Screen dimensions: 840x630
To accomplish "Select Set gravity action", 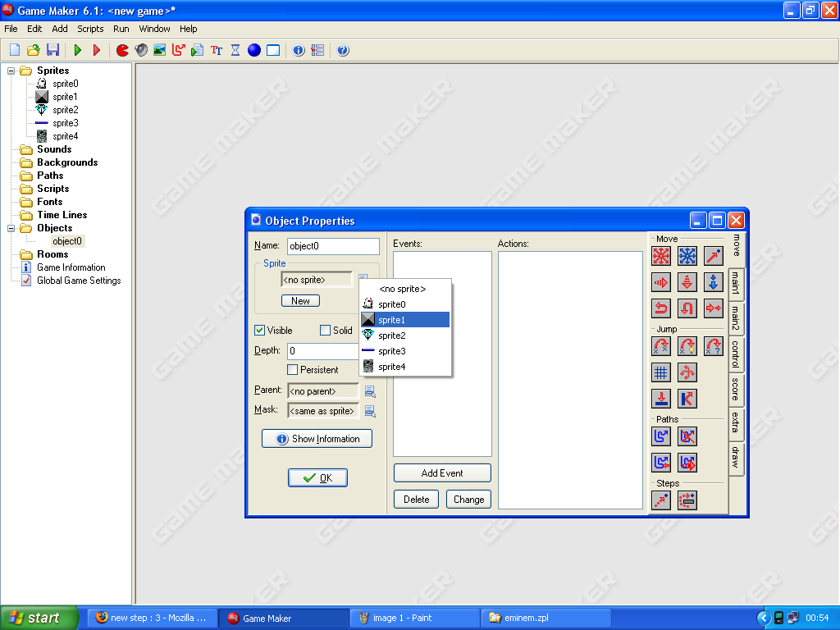I will [x=714, y=282].
